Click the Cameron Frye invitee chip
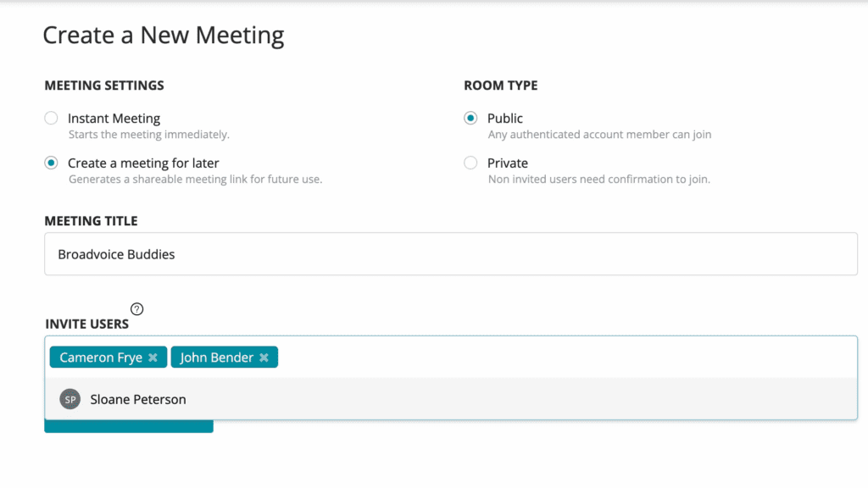Viewport: 868px width, 488px height. [x=100, y=357]
